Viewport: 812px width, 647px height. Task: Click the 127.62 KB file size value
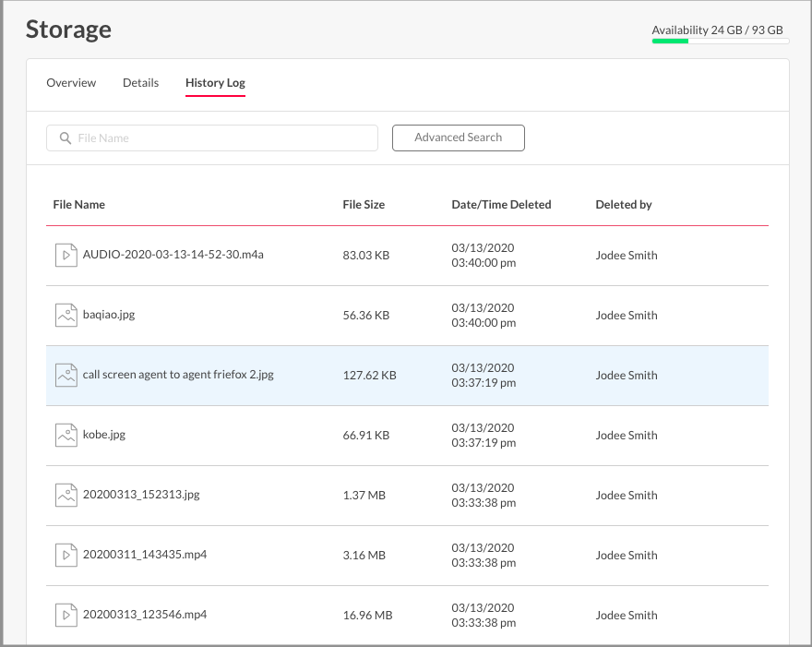coord(370,376)
